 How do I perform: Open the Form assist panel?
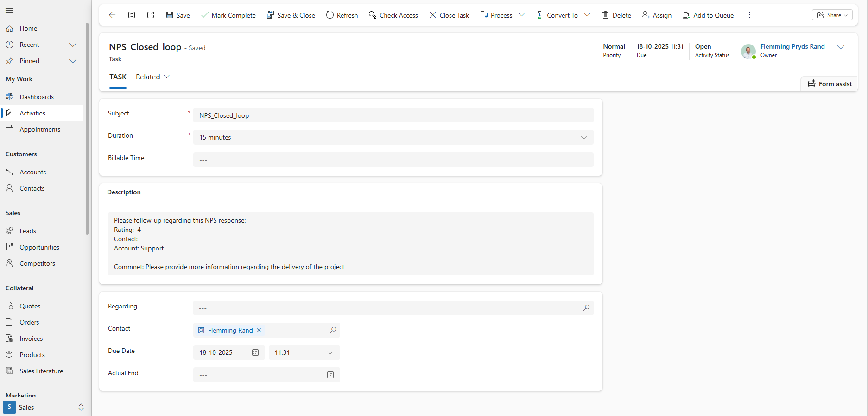(x=830, y=84)
